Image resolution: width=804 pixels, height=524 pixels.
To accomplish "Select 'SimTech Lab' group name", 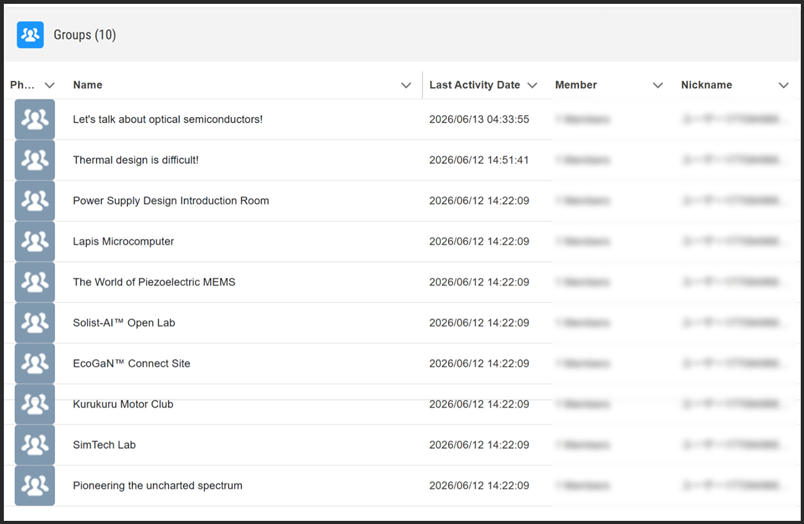I will [104, 445].
